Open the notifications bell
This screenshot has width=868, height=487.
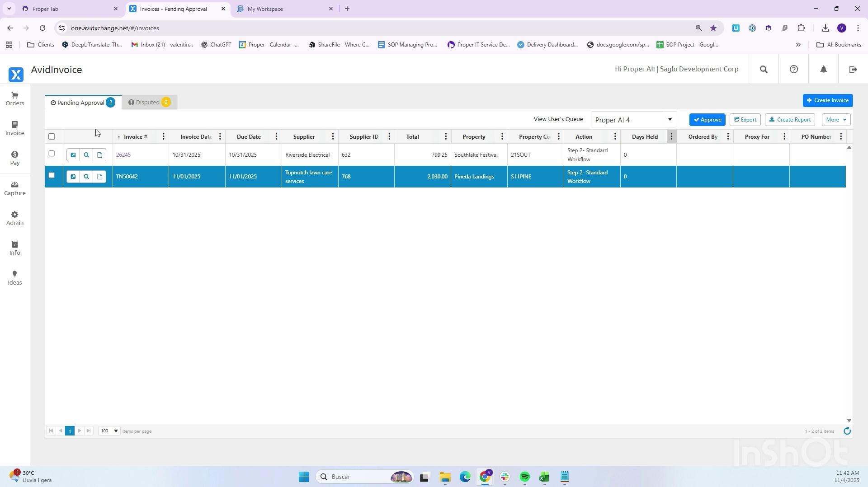[x=823, y=70]
